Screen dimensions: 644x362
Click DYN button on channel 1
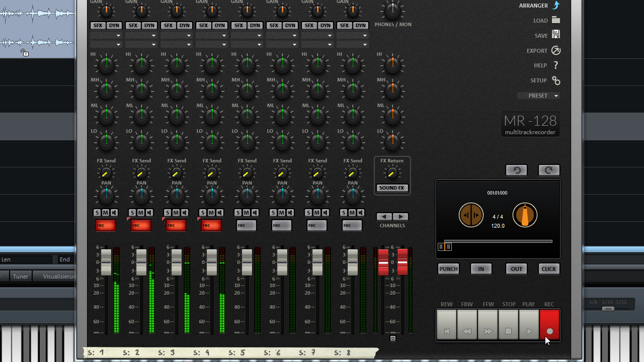[114, 26]
